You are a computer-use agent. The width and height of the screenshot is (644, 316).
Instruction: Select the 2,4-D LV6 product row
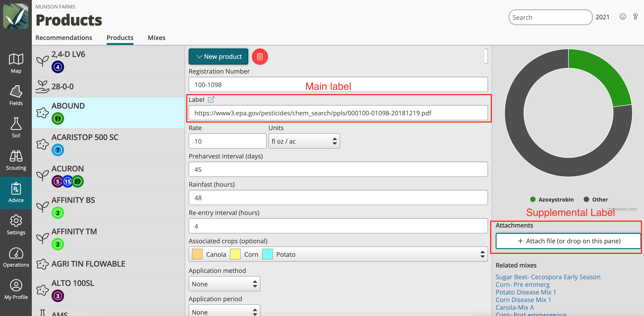click(108, 61)
